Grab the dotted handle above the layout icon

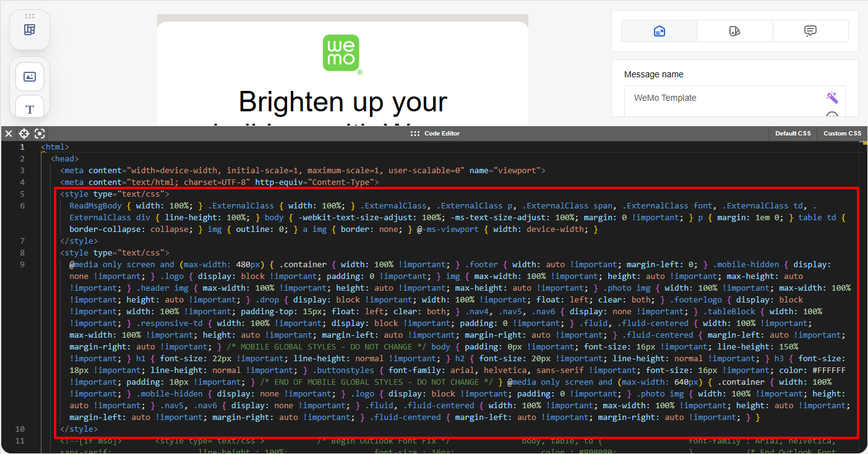pyautogui.click(x=30, y=15)
